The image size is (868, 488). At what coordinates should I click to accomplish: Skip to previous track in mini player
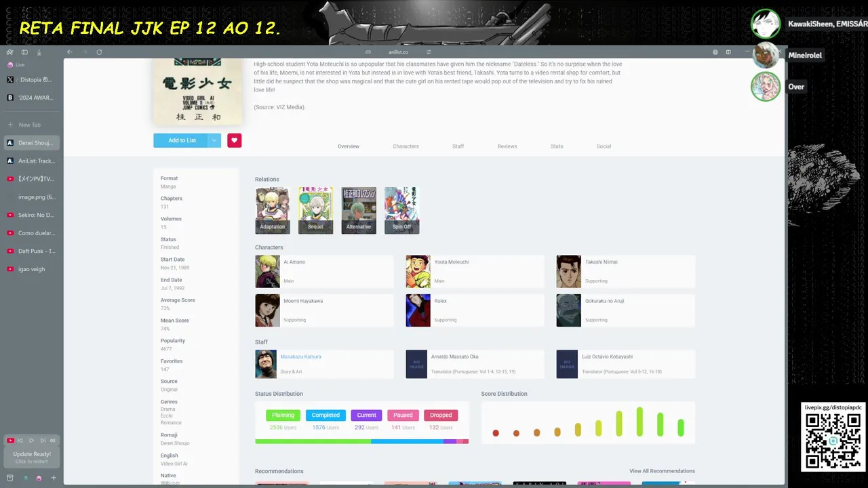pyautogui.click(x=20, y=441)
